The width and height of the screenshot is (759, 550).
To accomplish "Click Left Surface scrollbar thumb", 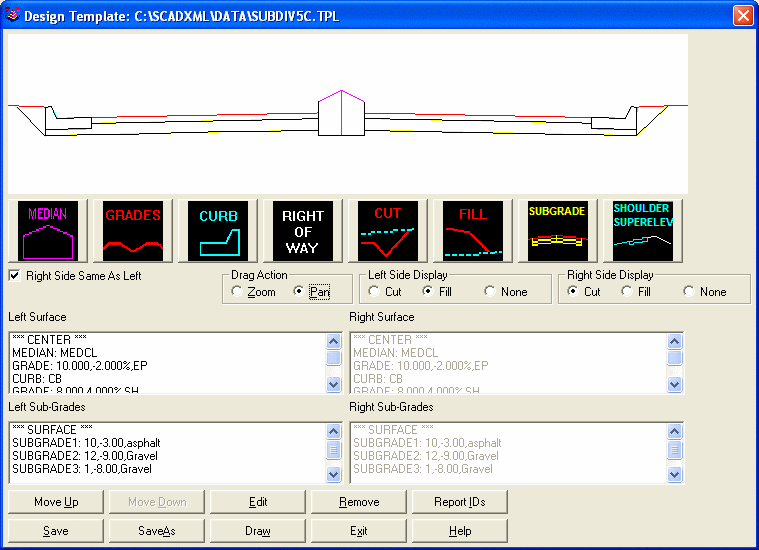I will coord(334,358).
